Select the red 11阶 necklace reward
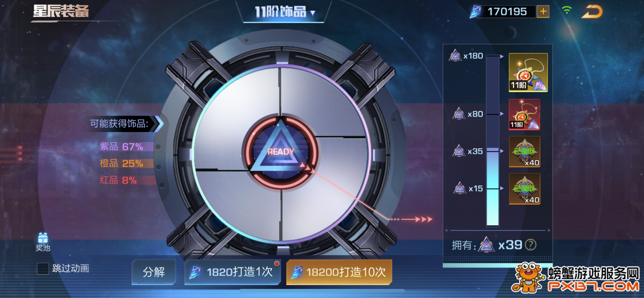The image size is (644, 298). 524,114
